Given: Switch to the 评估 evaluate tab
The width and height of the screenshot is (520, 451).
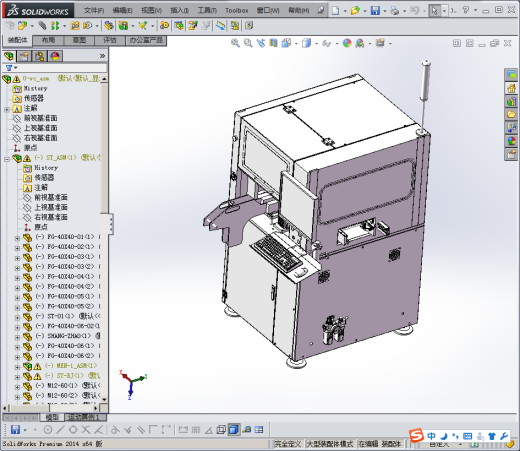Looking at the screenshot, I should 110,40.
